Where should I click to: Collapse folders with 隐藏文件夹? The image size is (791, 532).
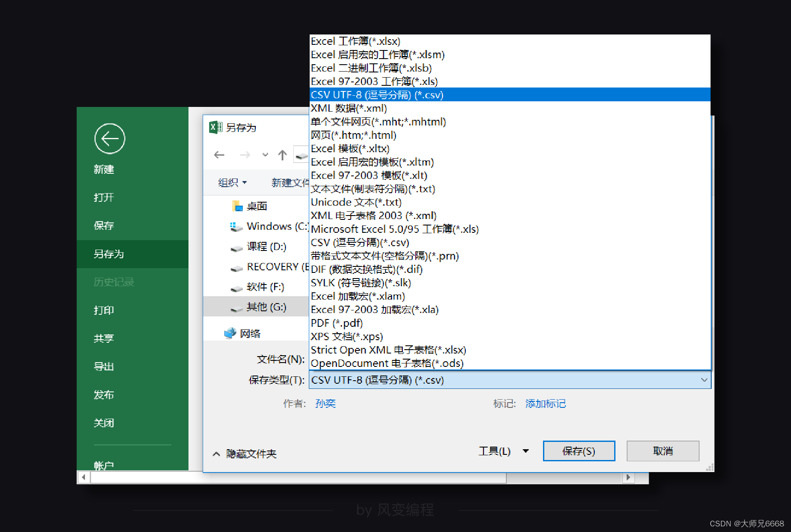pos(245,454)
